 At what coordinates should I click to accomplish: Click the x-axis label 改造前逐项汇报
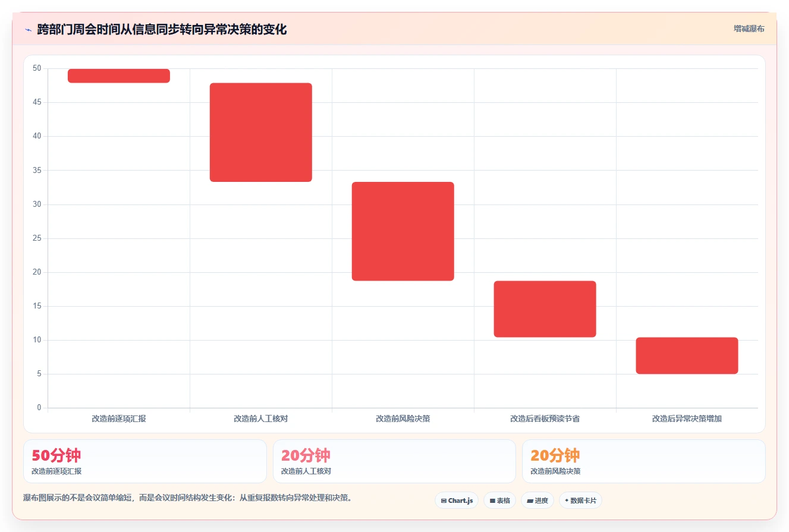(119, 418)
